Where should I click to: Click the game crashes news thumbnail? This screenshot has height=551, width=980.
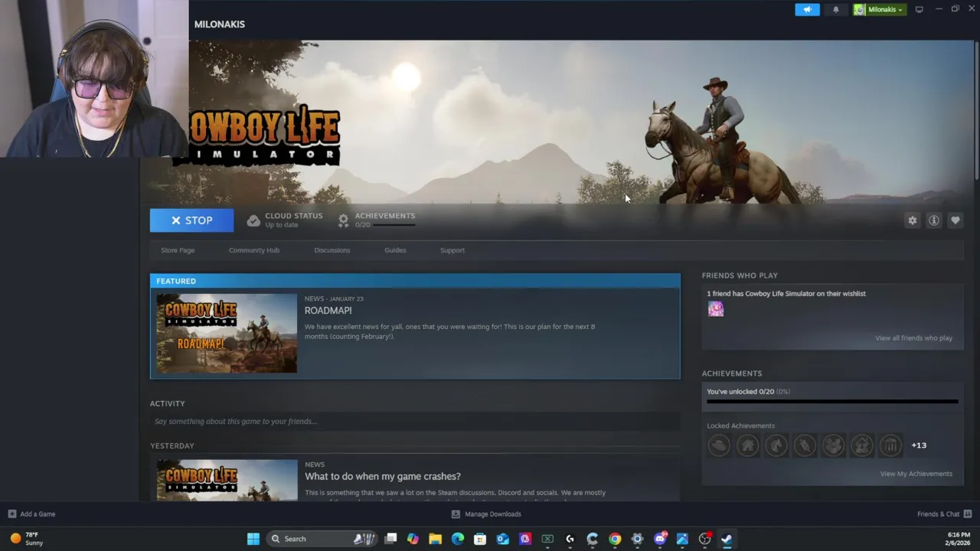point(227,480)
